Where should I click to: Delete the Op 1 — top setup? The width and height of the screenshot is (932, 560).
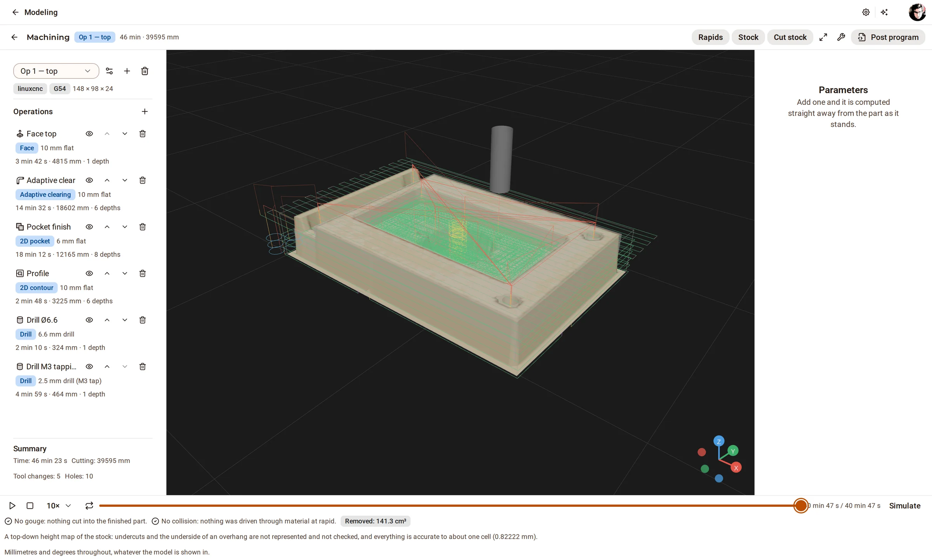tap(145, 71)
